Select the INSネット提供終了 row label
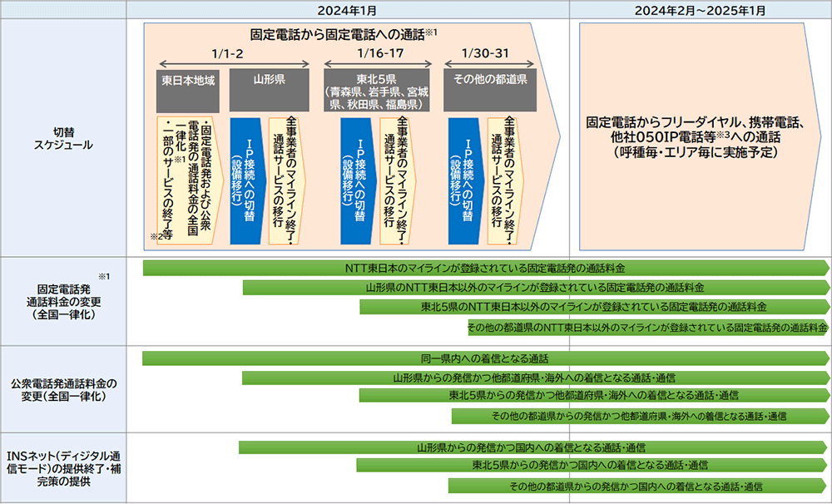The image size is (832, 504). 63,468
